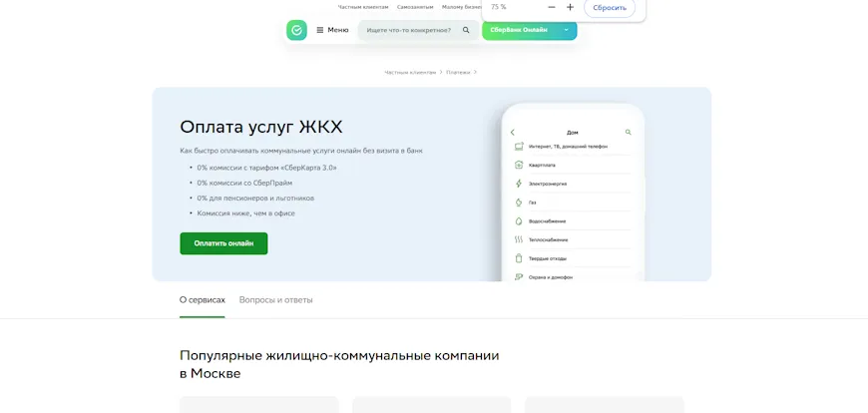Click the Охрана и домофон icon

pos(519,276)
